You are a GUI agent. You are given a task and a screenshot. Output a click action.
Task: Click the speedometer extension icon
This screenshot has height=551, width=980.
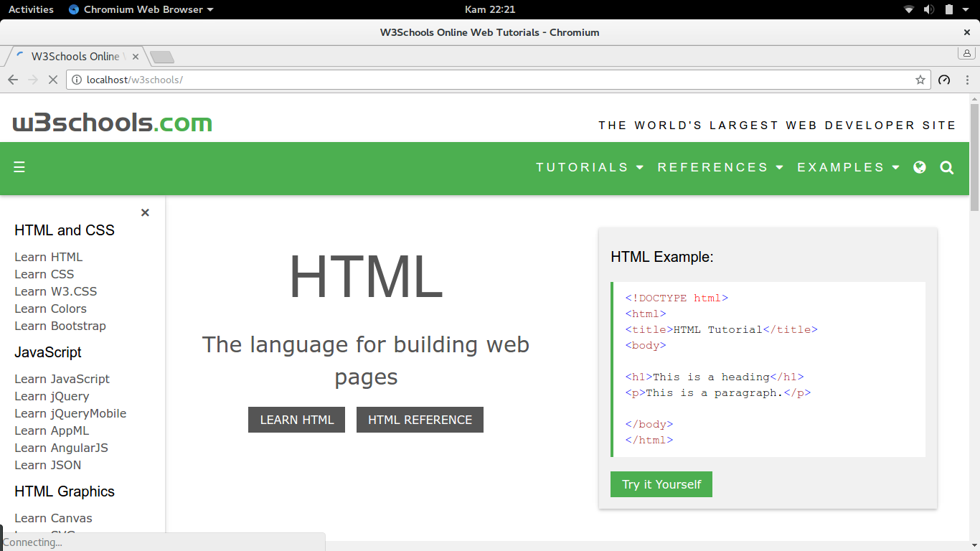(x=944, y=80)
